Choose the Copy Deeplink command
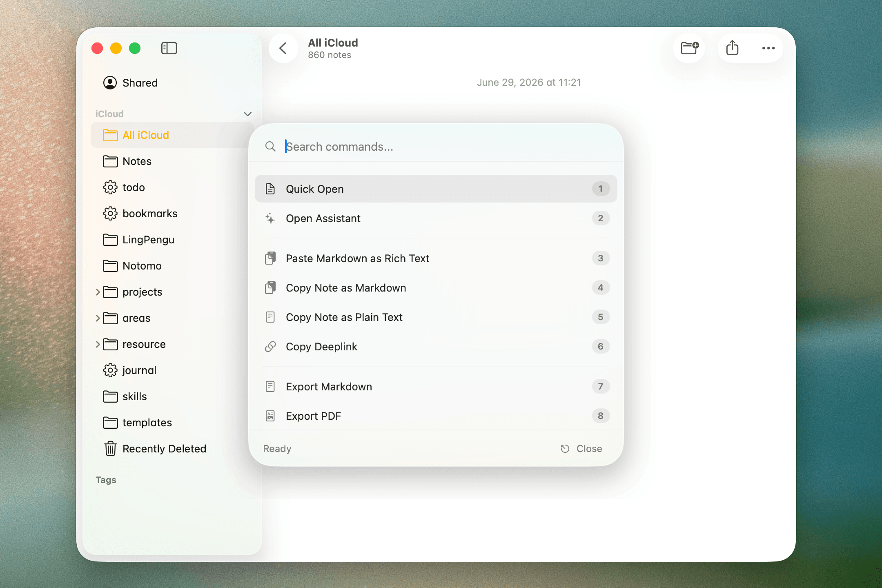Image resolution: width=882 pixels, height=588 pixels. 436,347
